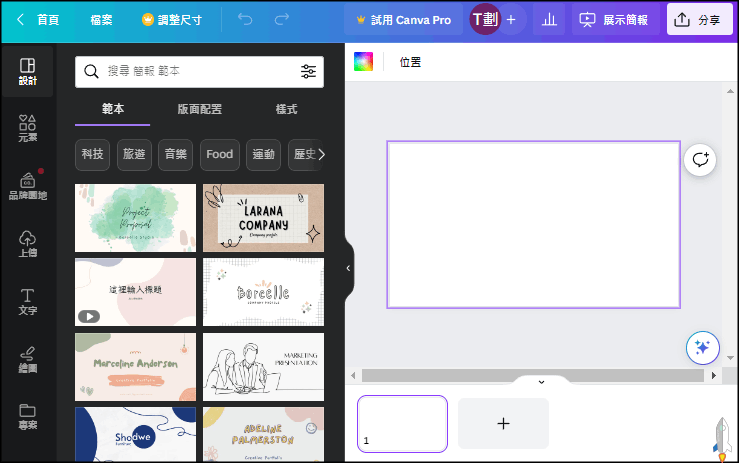Click the redo arrow icon
Screen dimensions: 739x463
tap(282, 19)
